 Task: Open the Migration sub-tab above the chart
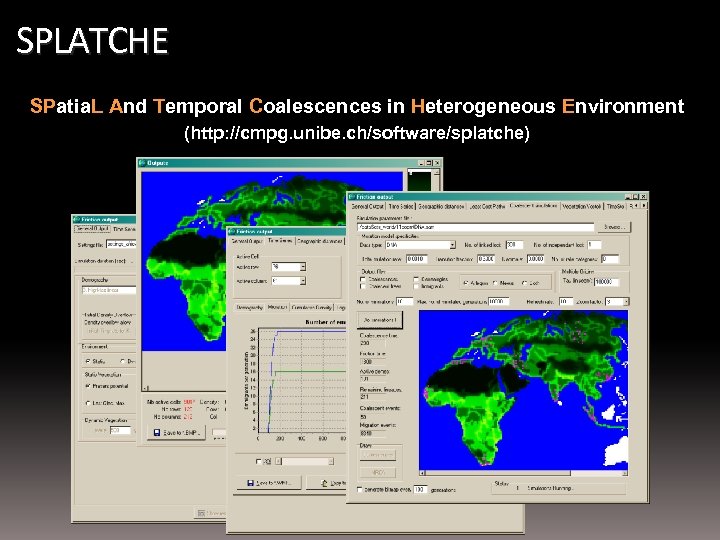pos(277,307)
